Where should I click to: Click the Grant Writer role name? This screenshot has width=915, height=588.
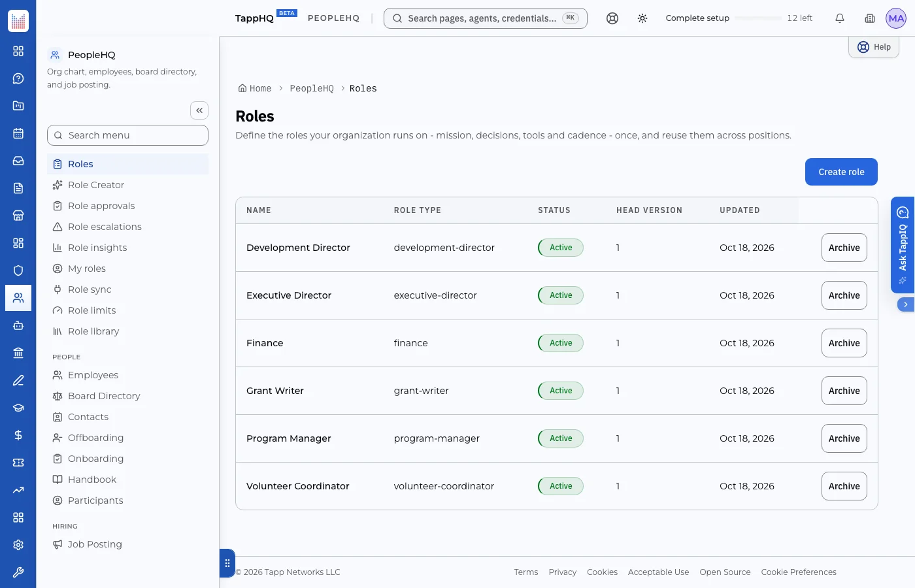[x=275, y=391]
